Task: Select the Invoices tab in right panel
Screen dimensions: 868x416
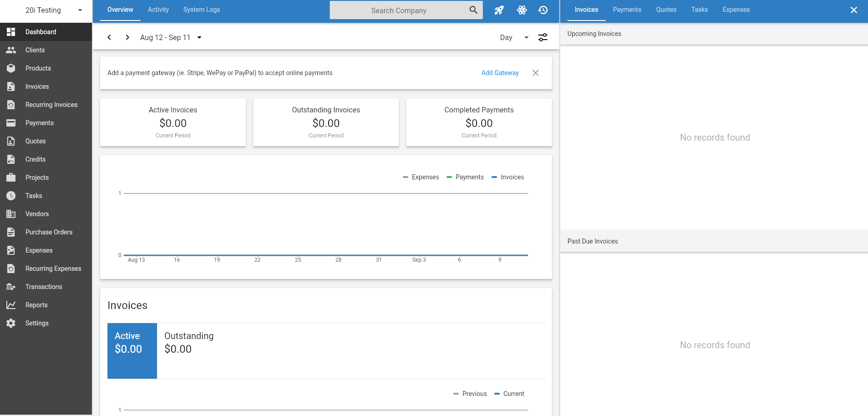Action: (586, 10)
